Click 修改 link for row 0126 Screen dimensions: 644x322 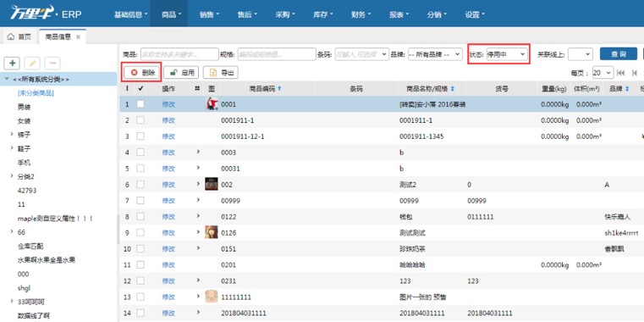coord(168,233)
